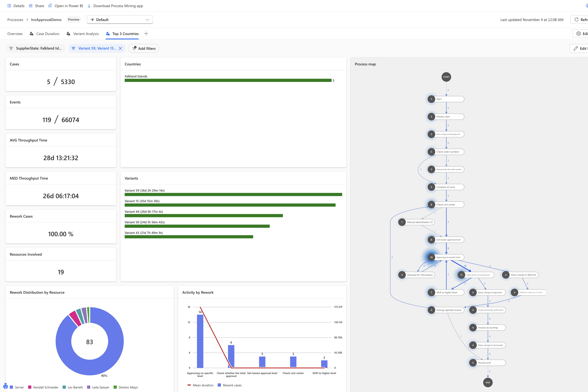Select the Variant 59 bar

tap(233, 194)
